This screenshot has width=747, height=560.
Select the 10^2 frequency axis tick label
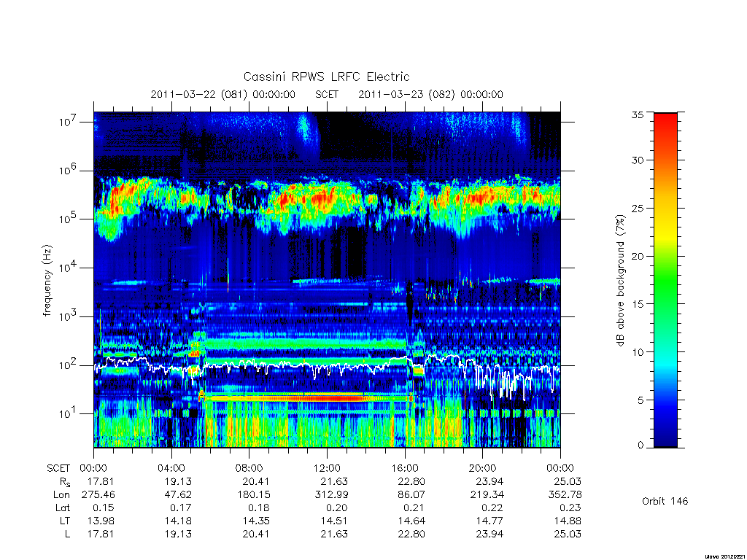pos(69,365)
